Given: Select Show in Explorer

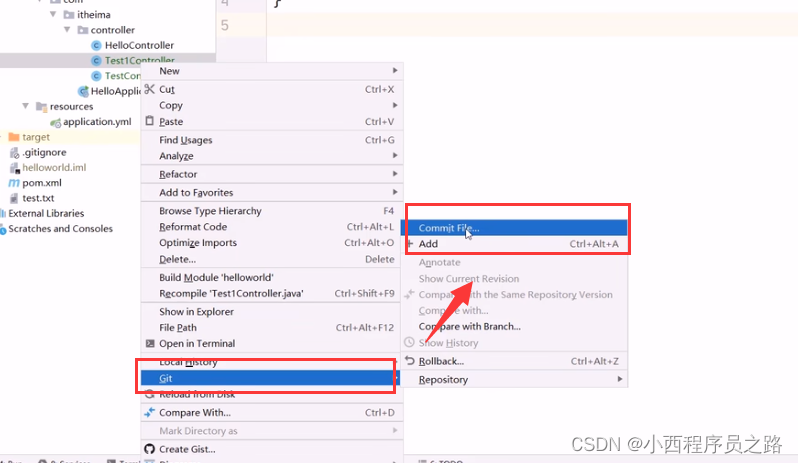Looking at the screenshot, I should tap(272, 311).
